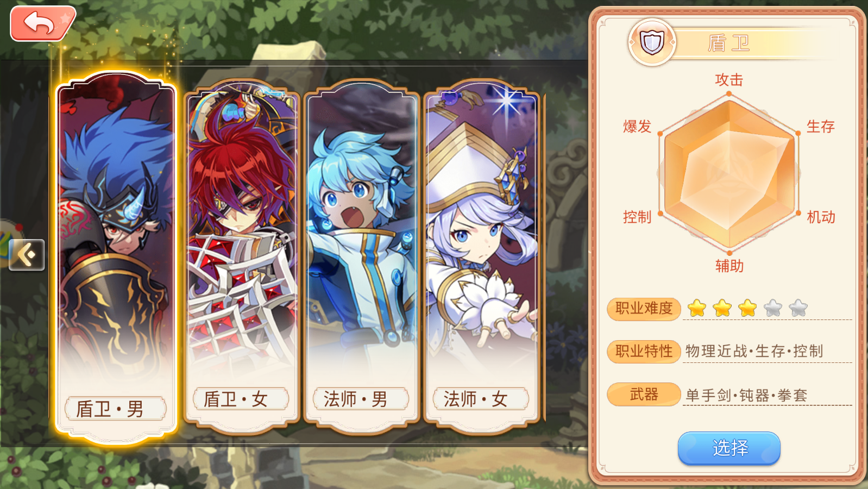This screenshot has height=489, width=868.
Task: Click the fifth gray difficulty star
Action: coord(798,308)
